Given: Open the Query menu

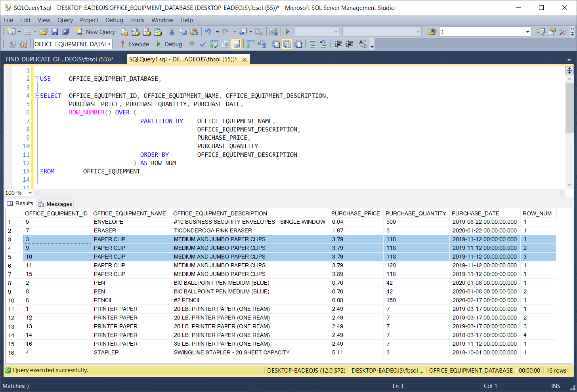Looking at the screenshot, I should (65, 20).
